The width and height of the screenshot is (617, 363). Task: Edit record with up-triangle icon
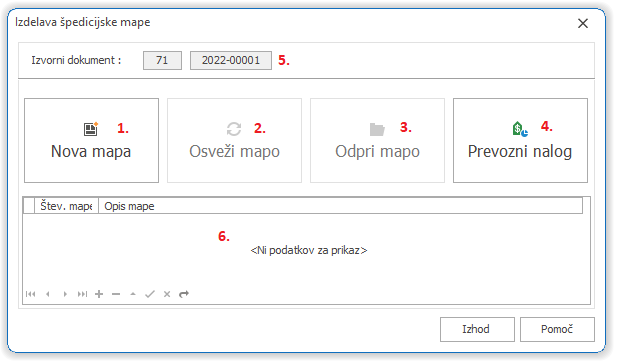pyautogui.click(x=133, y=294)
